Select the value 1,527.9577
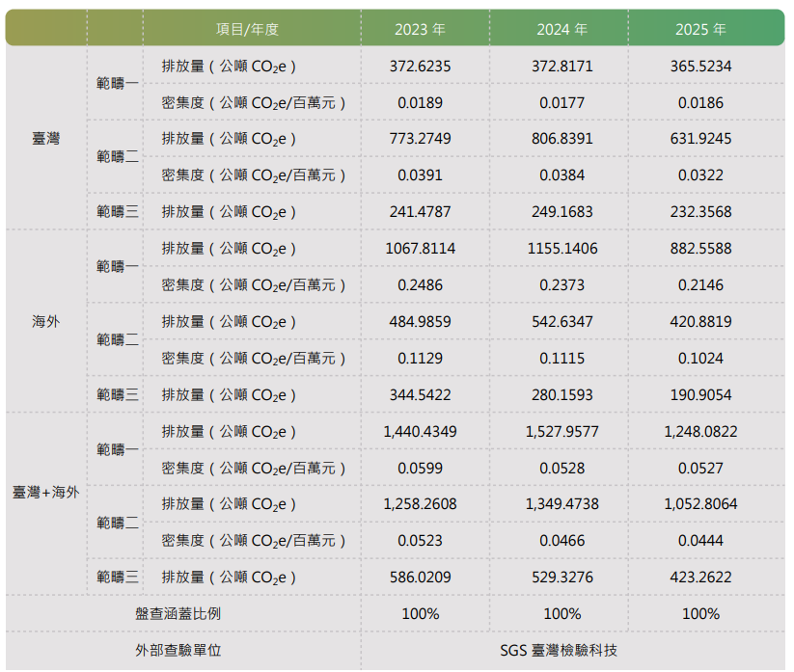 [x=562, y=431]
